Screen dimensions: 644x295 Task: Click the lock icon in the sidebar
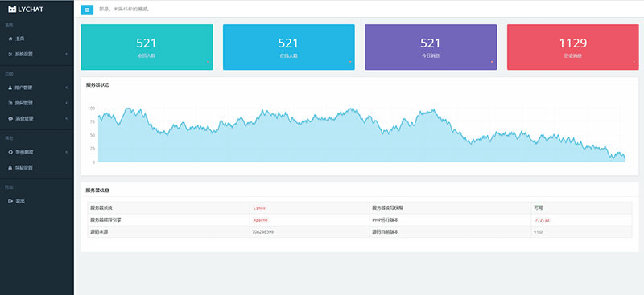pyautogui.click(x=10, y=167)
